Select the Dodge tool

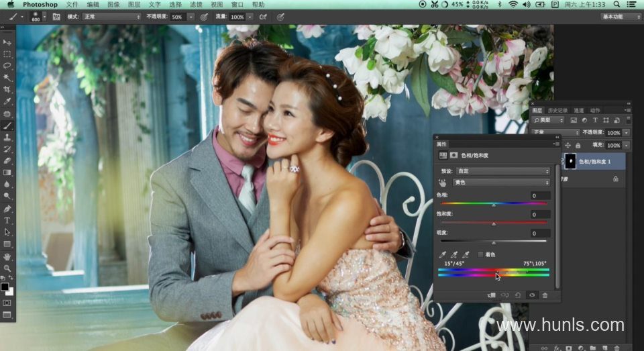(7, 196)
